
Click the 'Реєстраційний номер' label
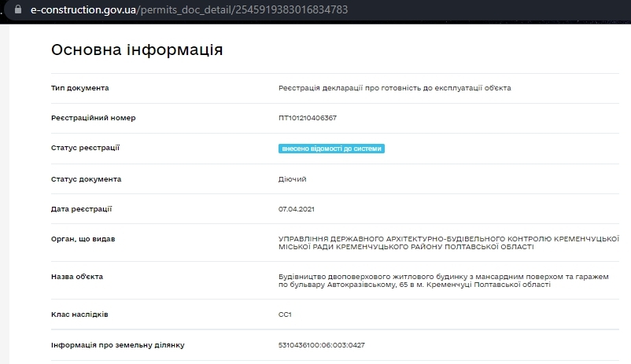coord(94,118)
